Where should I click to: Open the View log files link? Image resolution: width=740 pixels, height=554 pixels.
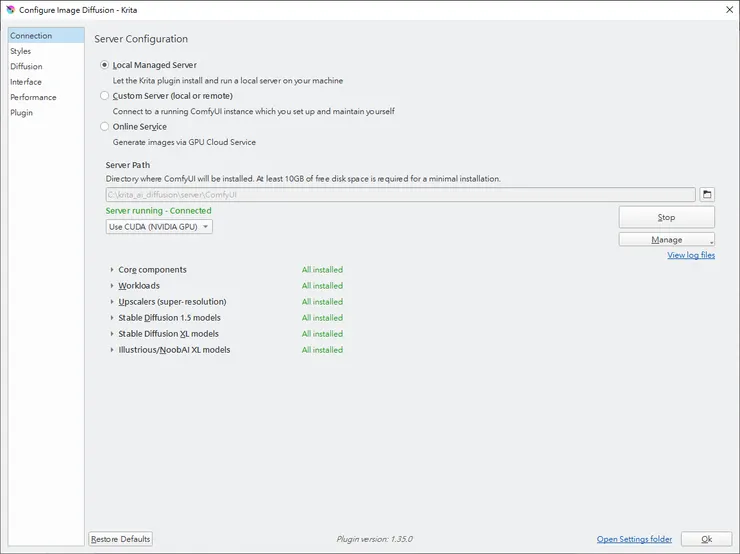(691, 255)
